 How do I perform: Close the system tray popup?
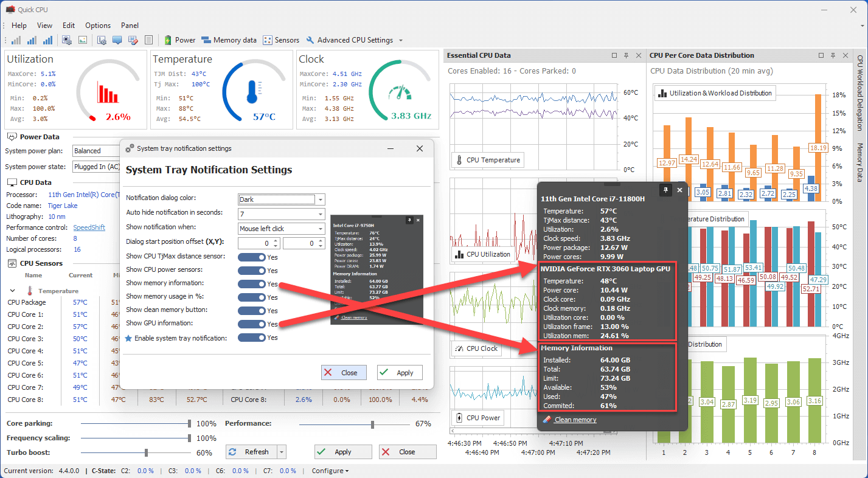pyautogui.click(x=679, y=190)
